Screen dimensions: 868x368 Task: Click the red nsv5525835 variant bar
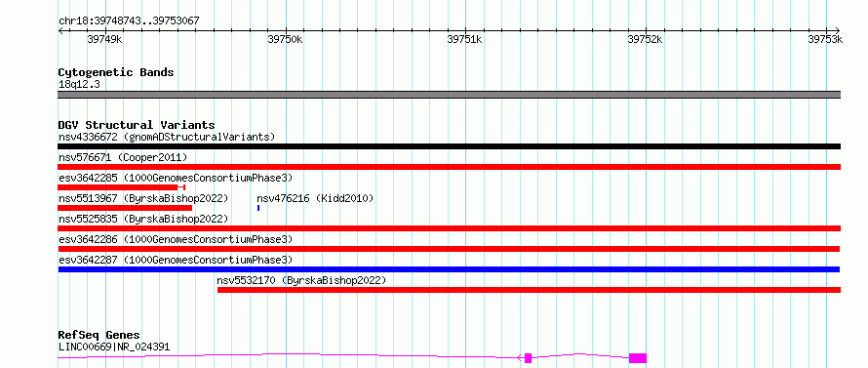point(449,228)
